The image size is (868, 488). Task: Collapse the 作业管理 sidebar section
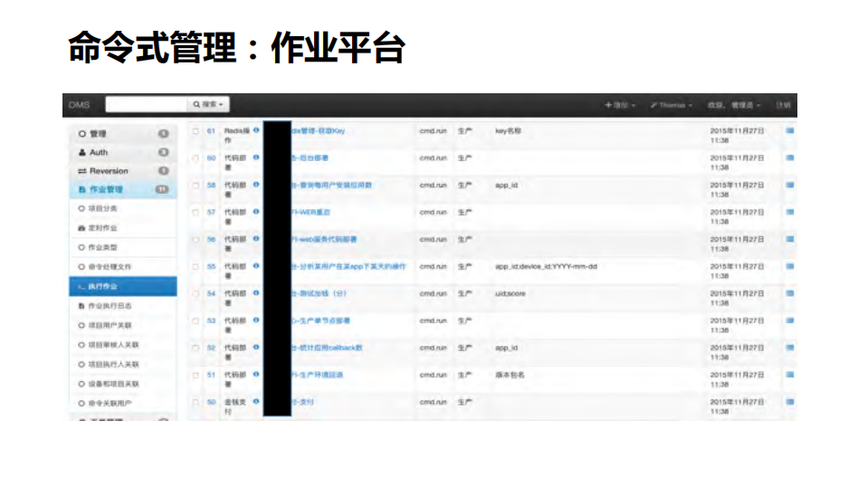[123, 189]
